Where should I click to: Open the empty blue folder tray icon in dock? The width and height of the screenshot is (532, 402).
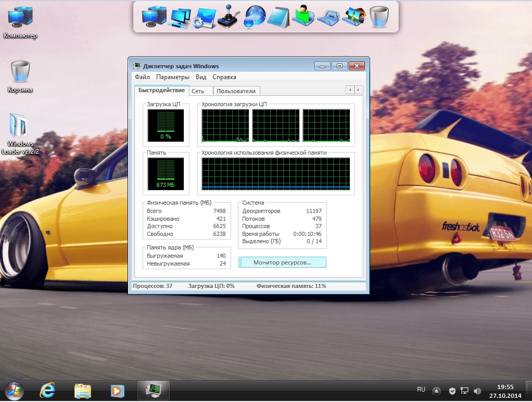click(328, 18)
